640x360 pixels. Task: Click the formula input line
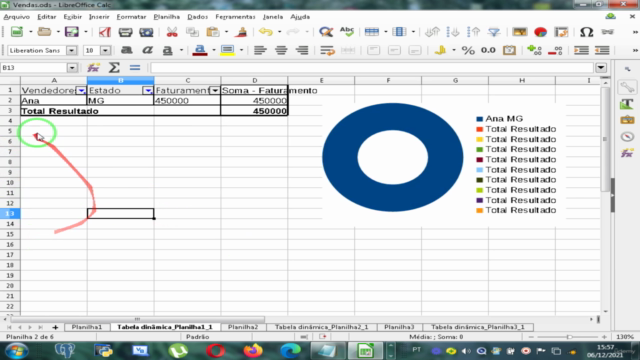(x=371, y=68)
